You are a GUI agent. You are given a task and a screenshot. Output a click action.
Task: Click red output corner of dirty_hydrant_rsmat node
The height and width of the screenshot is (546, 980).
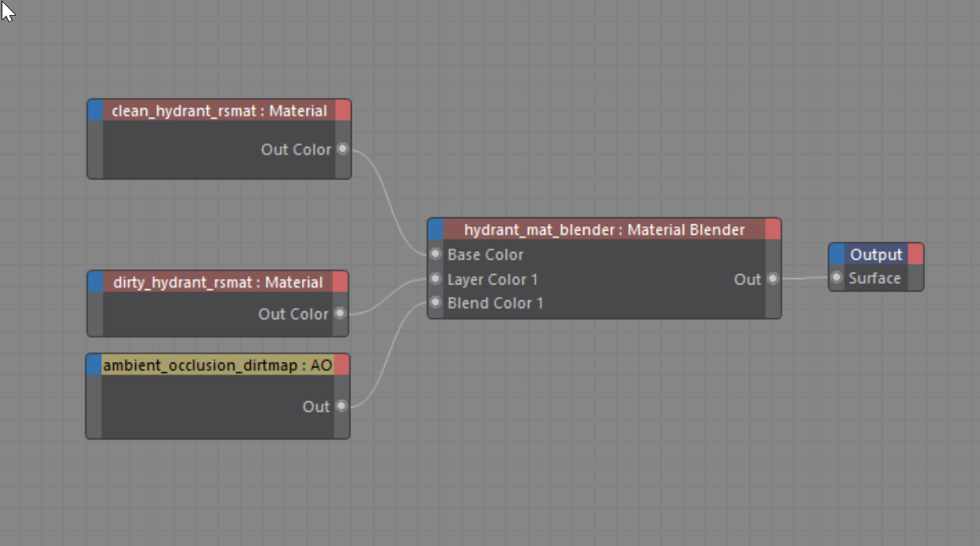[x=340, y=282]
